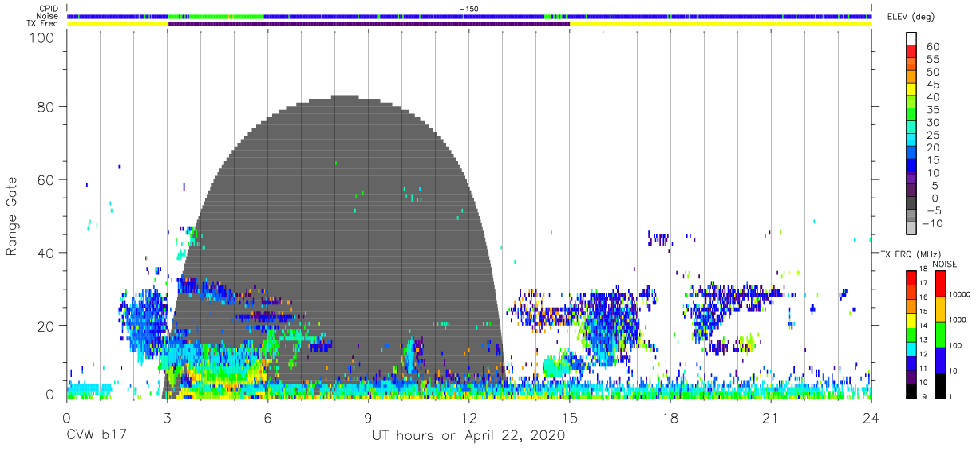Click the purple section of the TX Freq strip
Viewport: 980px width, 452px height.
369,24
